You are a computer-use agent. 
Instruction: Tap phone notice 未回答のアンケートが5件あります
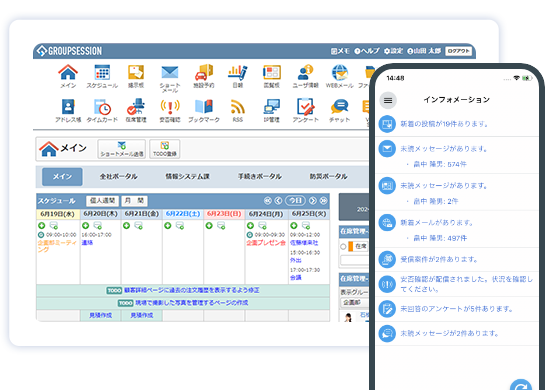pyautogui.click(x=456, y=309)
